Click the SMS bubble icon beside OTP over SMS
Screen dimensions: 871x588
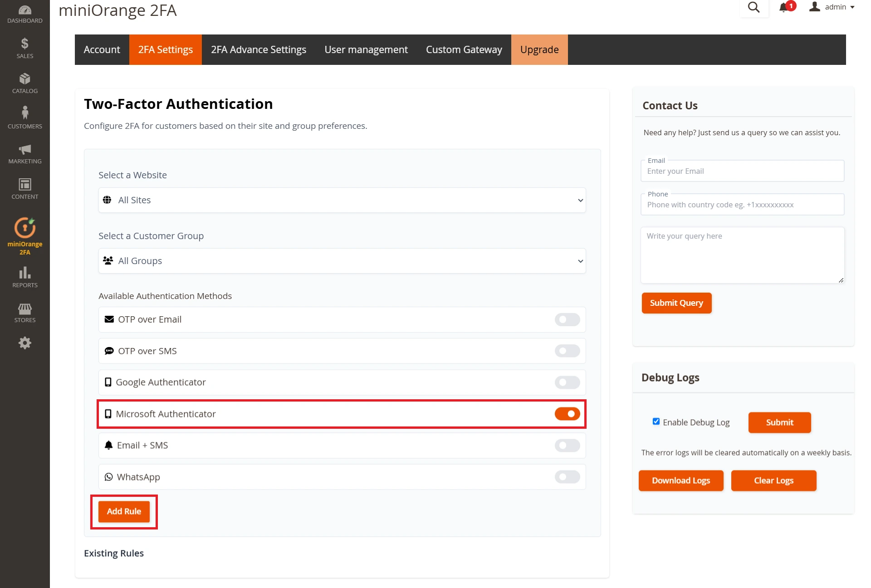109,351
